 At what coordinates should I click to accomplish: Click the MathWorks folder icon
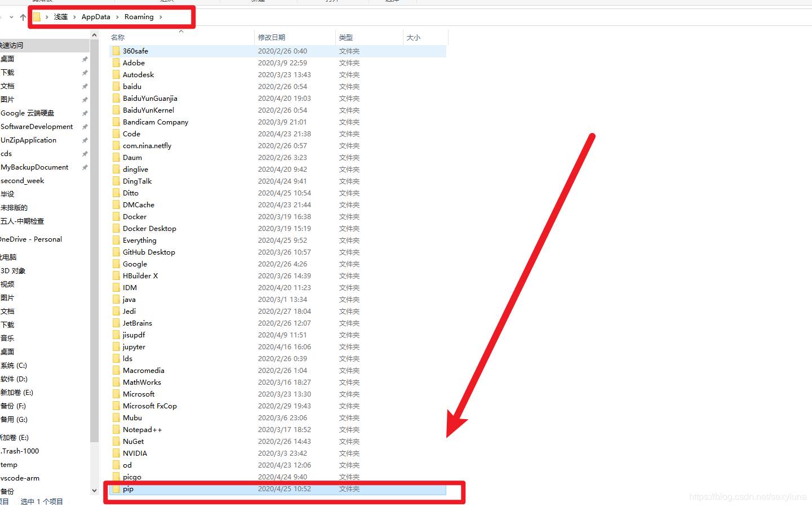116,383
